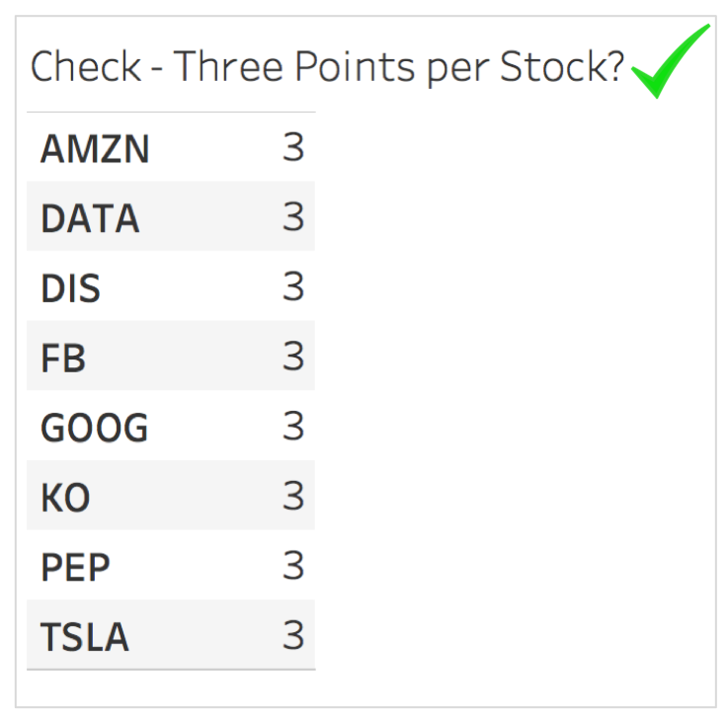Viewport: 728px width, 718px height.
Task: Click the value 3 for DIS
Action: point(293,286)
